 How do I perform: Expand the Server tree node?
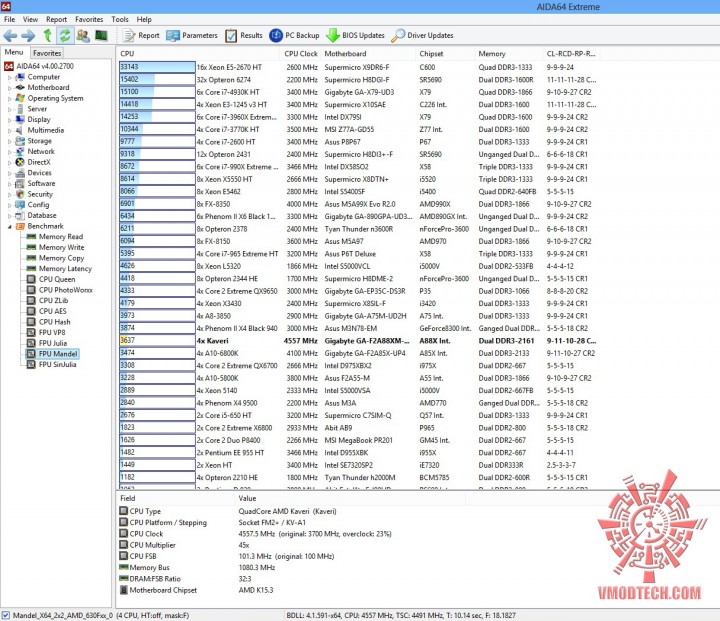click(x=10, y=109)
